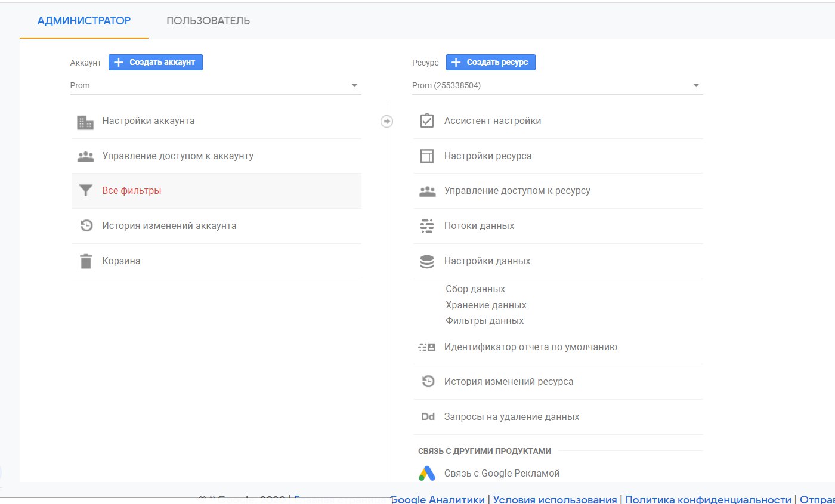The image size is (835, 504).
Task: Click the plus icon on Создать аккаунт
Action: [118, 62]
